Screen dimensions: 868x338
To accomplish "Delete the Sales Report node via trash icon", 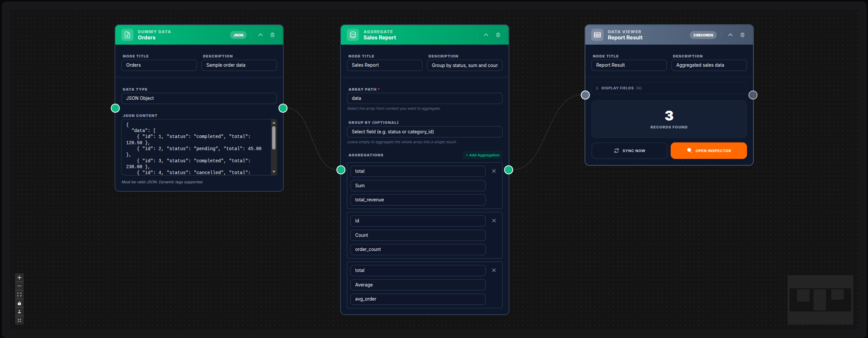I will (498, 35).
